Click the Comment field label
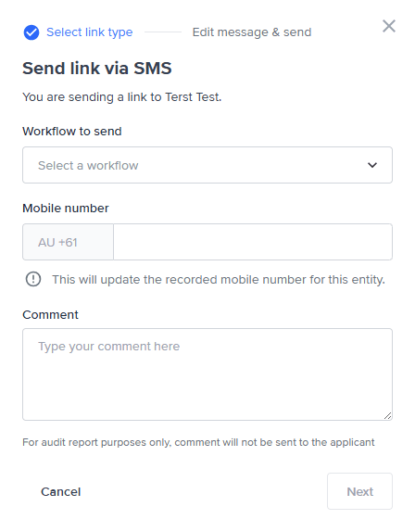This screenshot has height=532, width=415. pos(50,315)
